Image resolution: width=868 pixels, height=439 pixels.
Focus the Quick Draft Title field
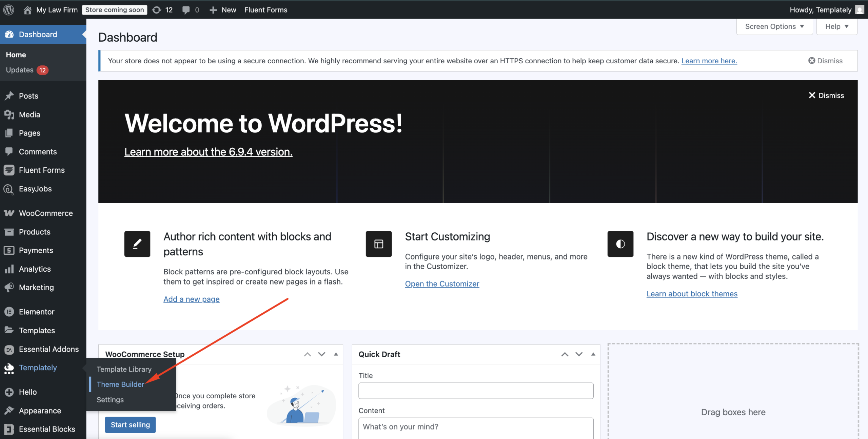(476, 391)
